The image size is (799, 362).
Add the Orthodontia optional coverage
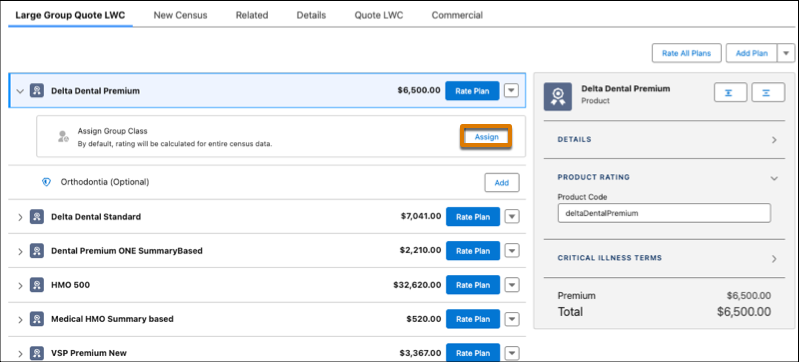coord(501,183)
